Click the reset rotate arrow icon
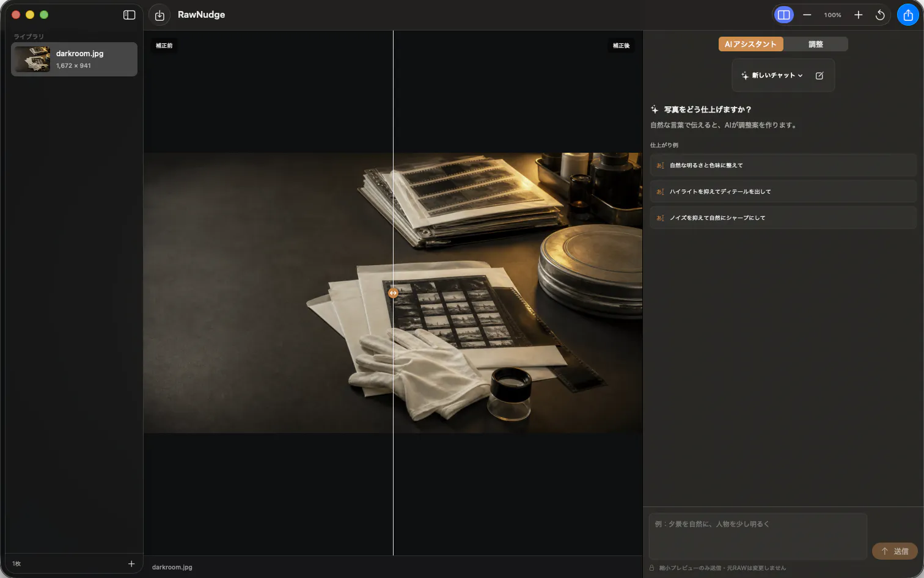 click(x=880, y=15)
